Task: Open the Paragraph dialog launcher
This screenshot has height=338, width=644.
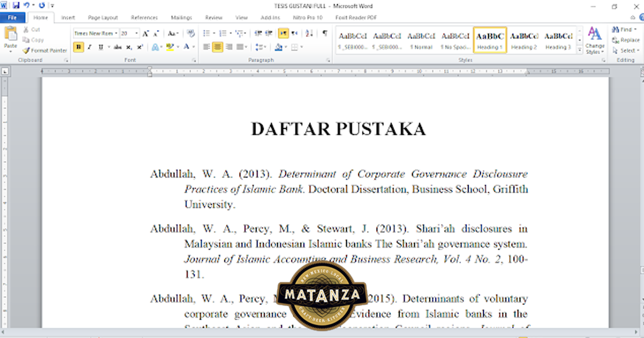Action: pos(328,60)
